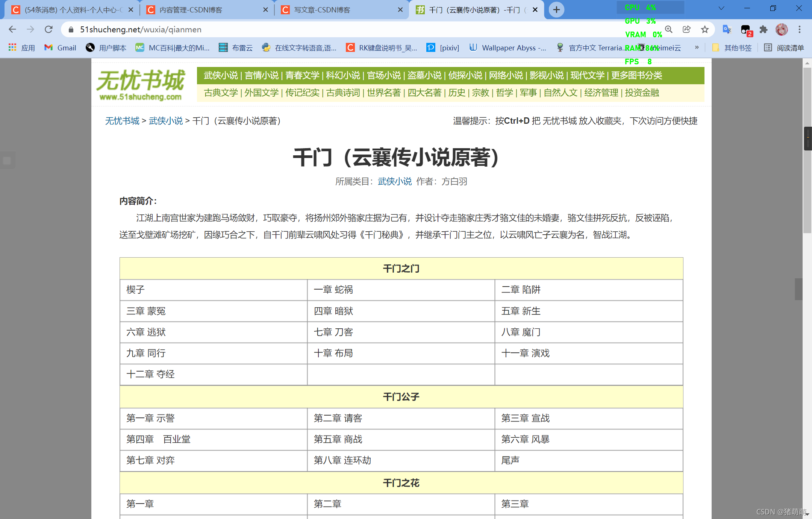Click the browser reload icon
The height and width of the screenshot is (519, 812).
[x=48, y=29]
